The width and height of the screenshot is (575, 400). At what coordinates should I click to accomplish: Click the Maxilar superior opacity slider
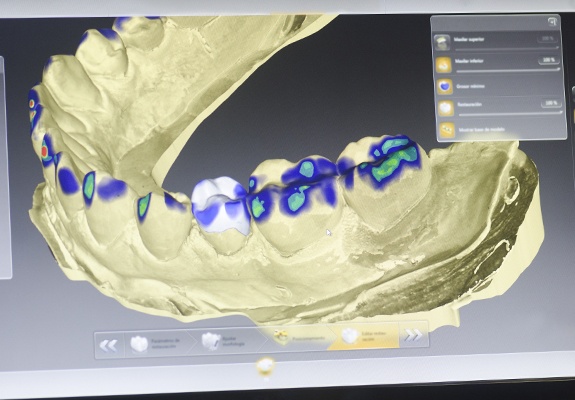[506, 48]
